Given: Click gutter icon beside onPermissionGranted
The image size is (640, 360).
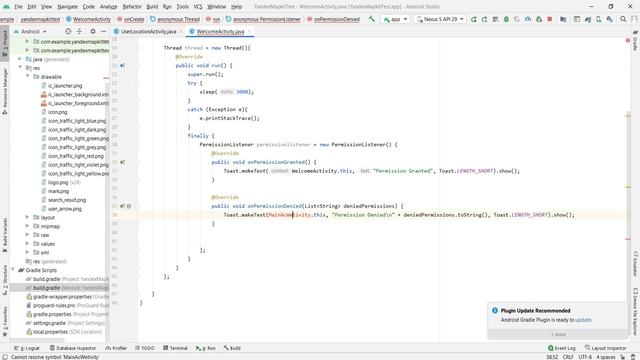Looking at the screenshot, I should pos(122,162).
